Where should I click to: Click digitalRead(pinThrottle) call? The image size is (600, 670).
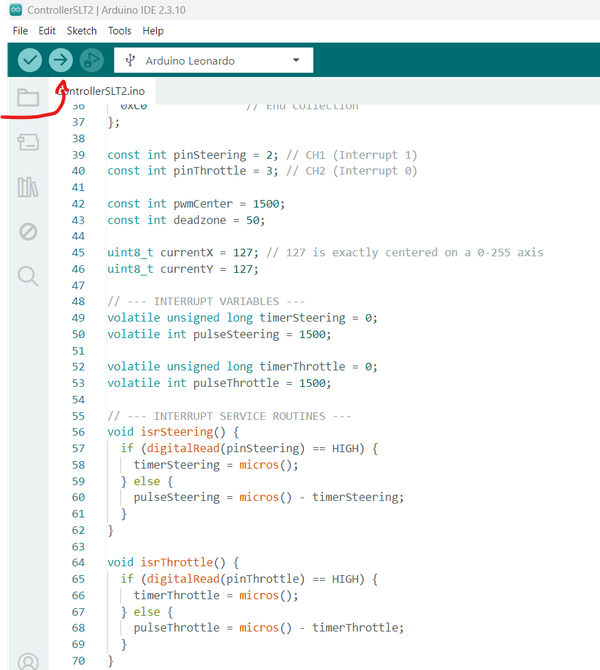click(226, 579)
